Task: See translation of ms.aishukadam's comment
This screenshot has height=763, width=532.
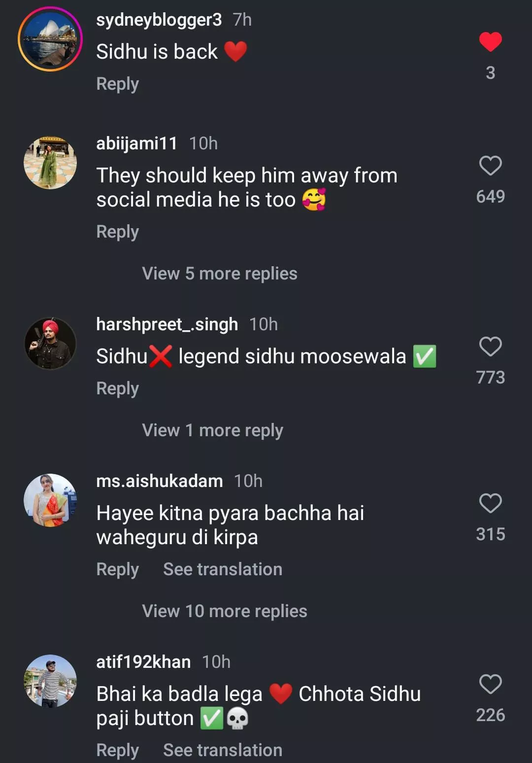Action: (223, 569)
